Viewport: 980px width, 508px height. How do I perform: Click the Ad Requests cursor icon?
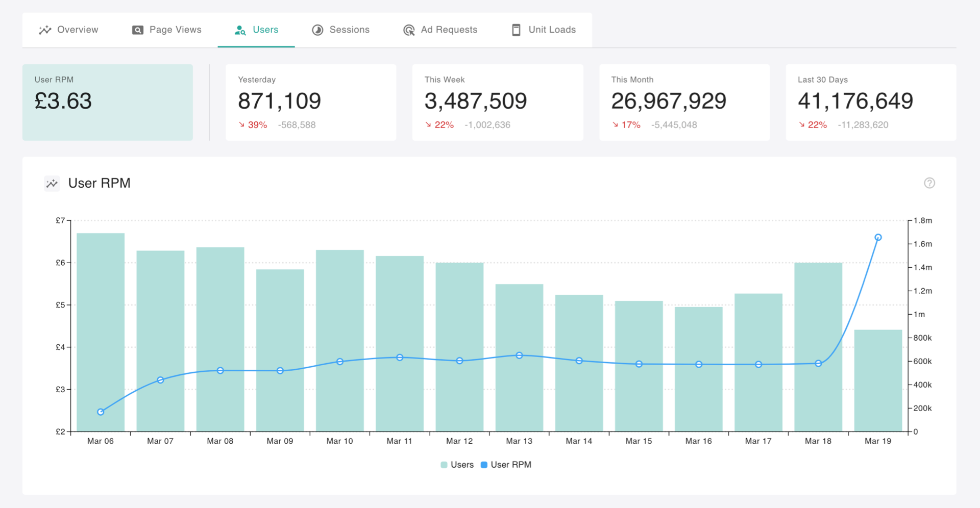(409, 30)
